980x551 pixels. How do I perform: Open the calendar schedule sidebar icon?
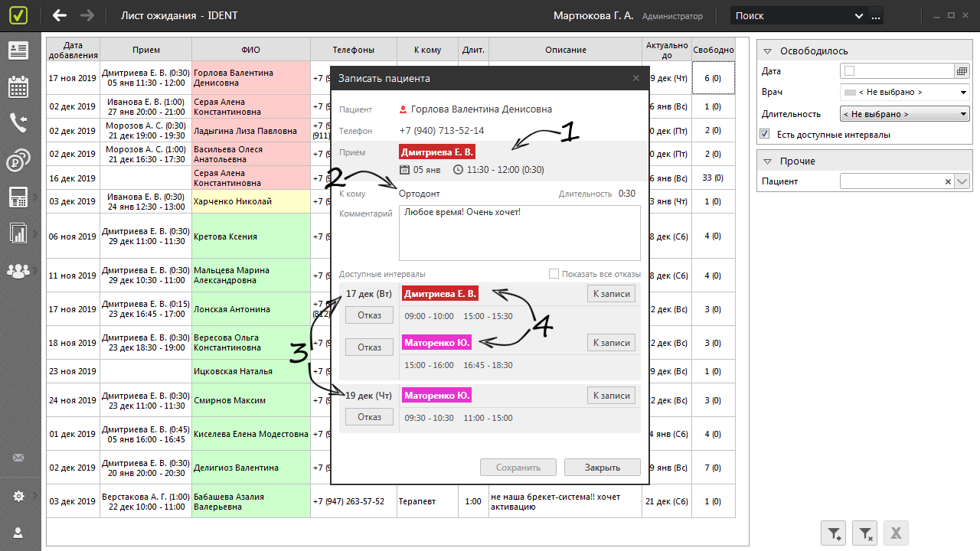pyautogui.click(x=18, y=86)
